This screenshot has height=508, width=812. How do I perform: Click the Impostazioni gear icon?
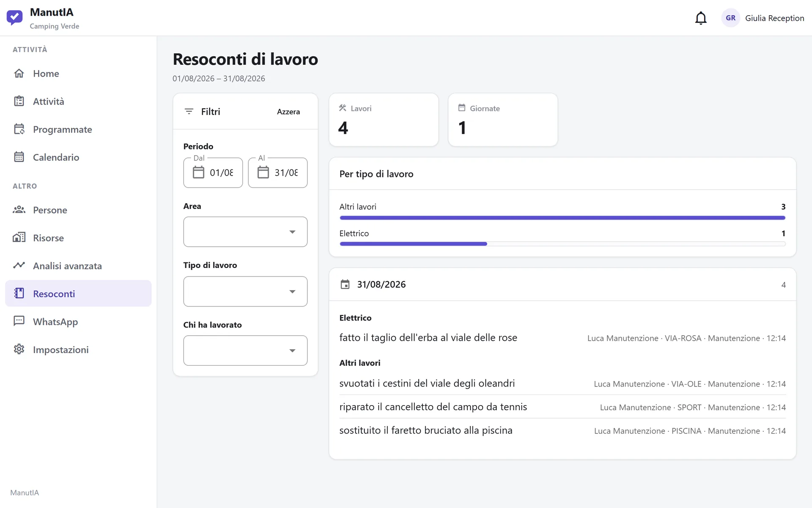tap(19, 349)
